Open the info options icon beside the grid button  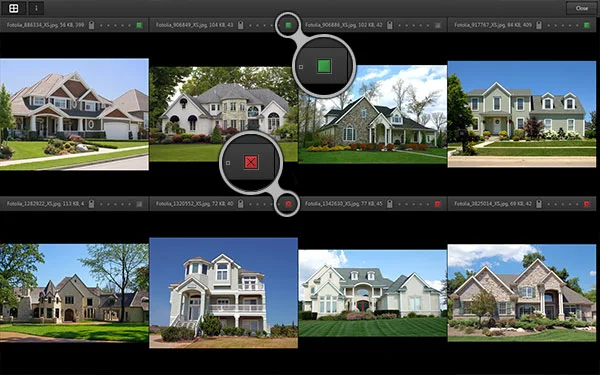click(x=36, y=8)
